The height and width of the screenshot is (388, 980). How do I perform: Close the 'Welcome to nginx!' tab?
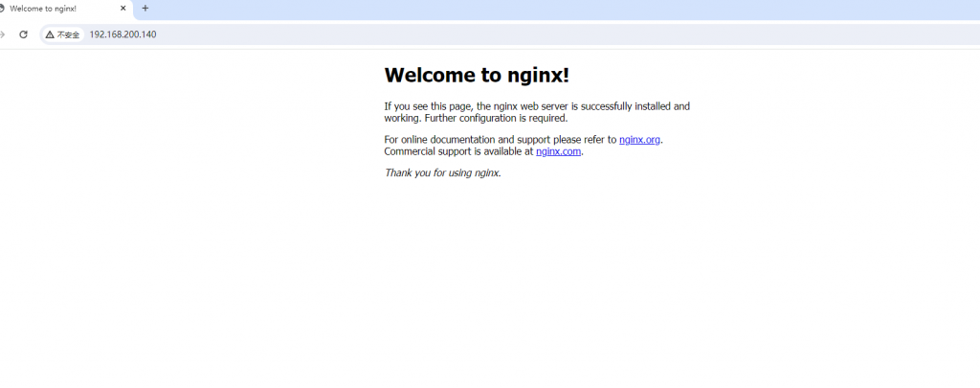[123, 9]
